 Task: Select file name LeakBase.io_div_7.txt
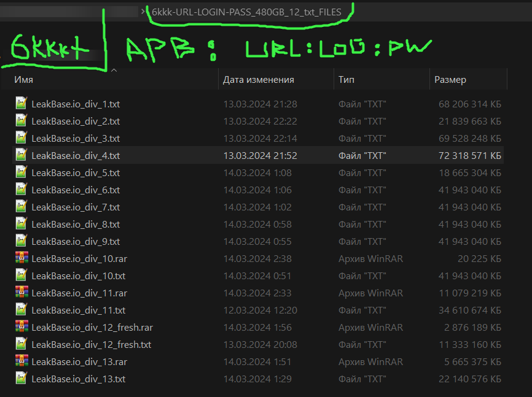76,207
